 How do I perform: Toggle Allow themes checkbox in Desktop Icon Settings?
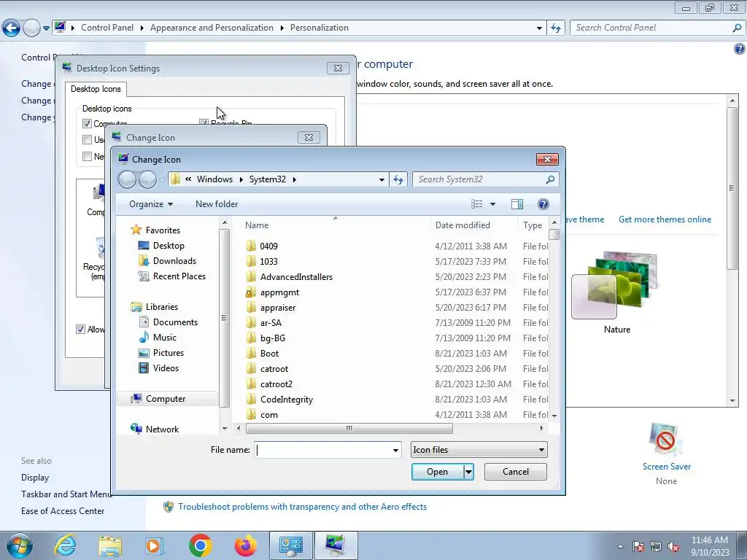pyautogui.click(x=80, y=329)
